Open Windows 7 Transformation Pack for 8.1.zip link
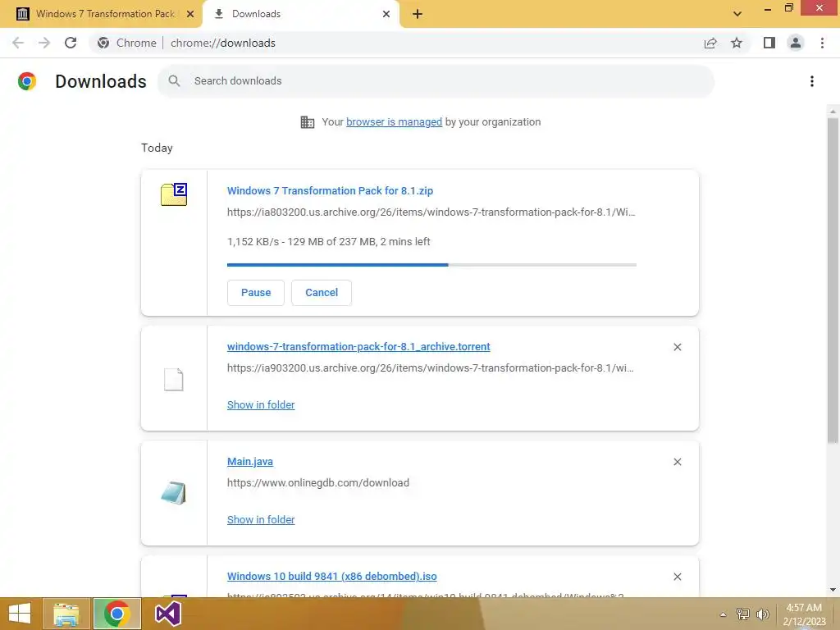840x630 pixels. pyautogui.click(x=330, y=190)
